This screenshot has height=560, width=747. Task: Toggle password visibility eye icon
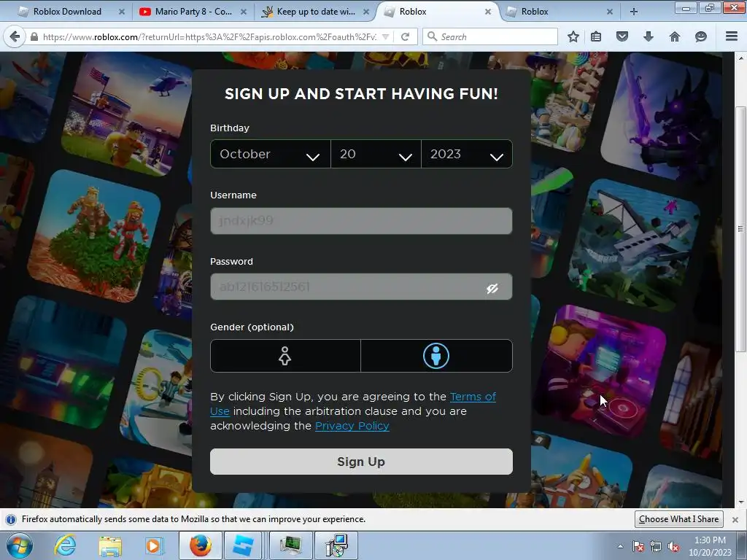pyautogui.click(x=492, y=288)
